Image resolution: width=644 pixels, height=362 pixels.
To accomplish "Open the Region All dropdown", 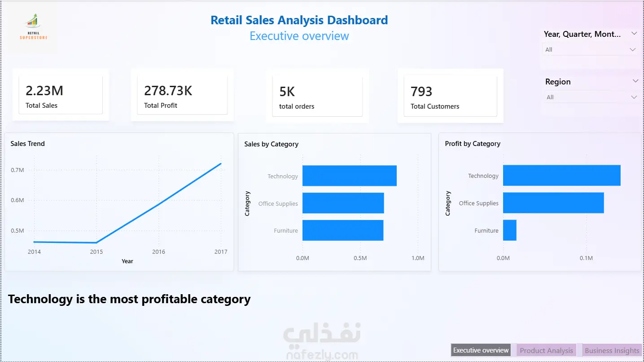I will (x=591, y=97).
